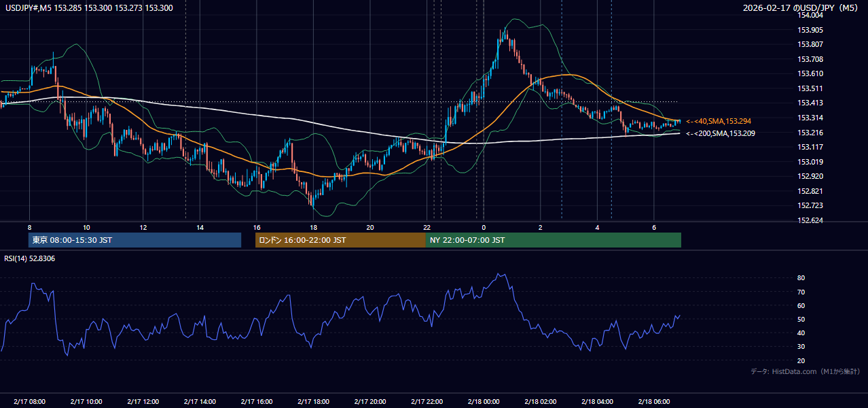
Task: Click hour label 10 under the price chart
Action: pyautogui.click(x=86, y=227)
